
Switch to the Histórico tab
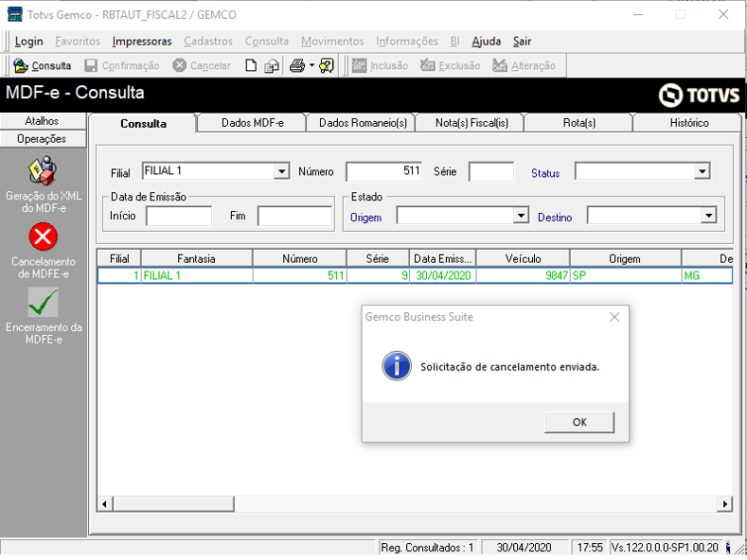pos(689,123)
